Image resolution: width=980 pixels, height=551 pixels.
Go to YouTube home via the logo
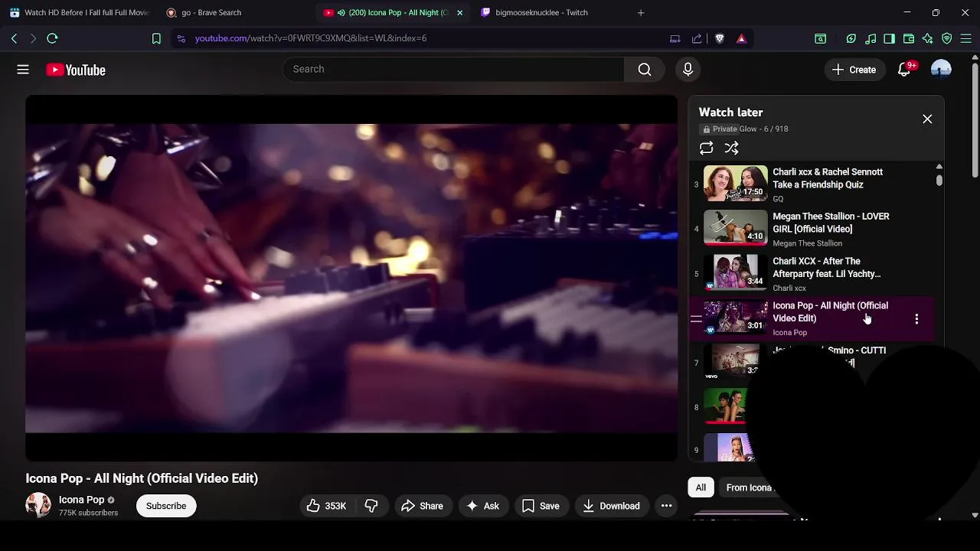click(x=76, y=70)
